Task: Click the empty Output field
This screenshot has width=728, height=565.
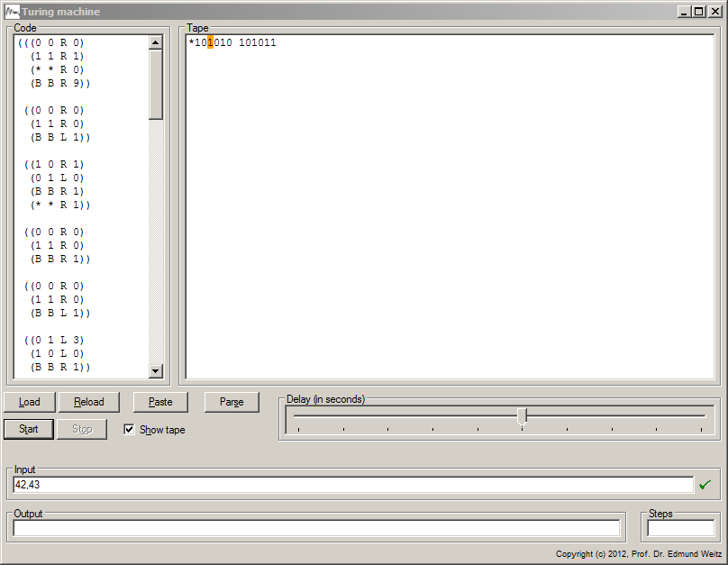Action: pos(316,528)
